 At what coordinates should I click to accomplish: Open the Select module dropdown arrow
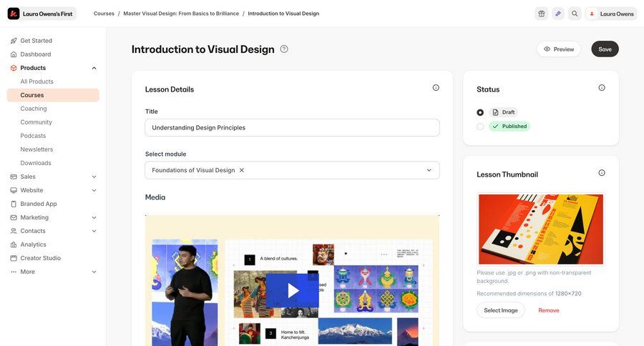pyautogui.click(x=429, y=170)
